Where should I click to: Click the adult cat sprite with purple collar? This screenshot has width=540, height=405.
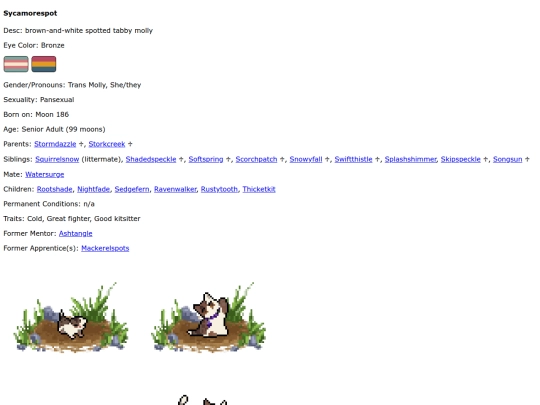pos(209,318)
